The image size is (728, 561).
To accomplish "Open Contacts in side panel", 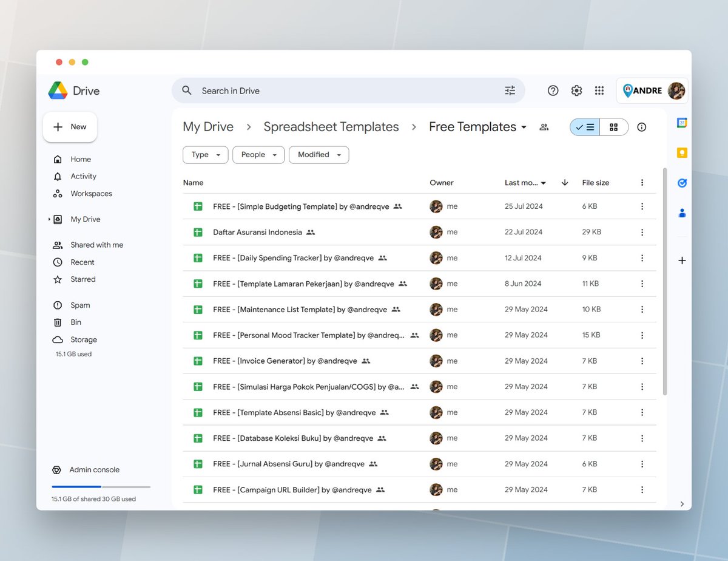I will (682, 212).
